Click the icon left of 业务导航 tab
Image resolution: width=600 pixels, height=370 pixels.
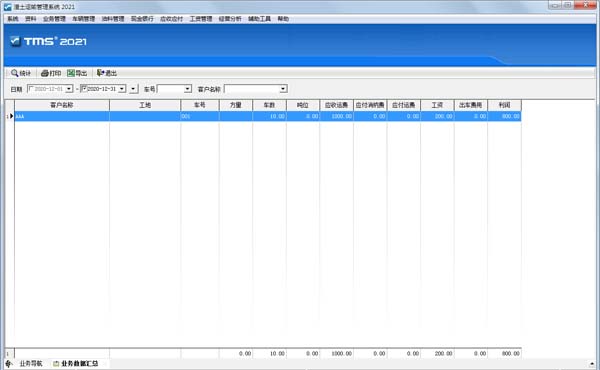tap(9, 363)
